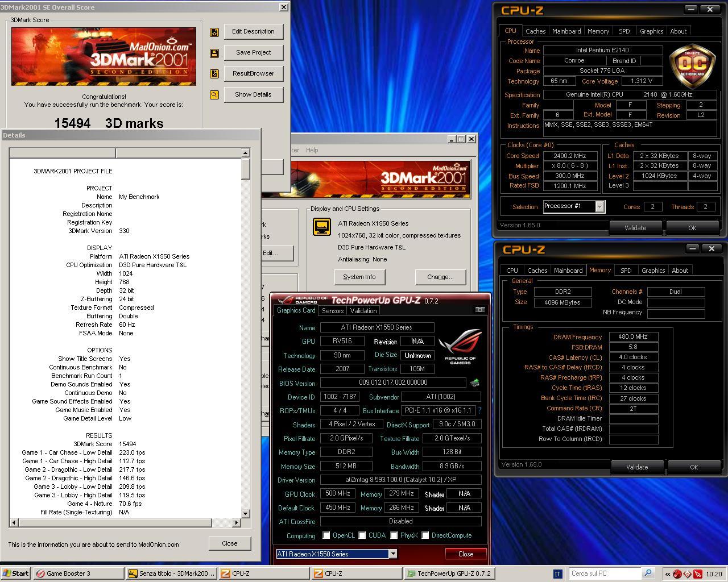Open Sensors tab in GPU-Z
Image resolution: width=728 pixels, height=582 pixels.
tap(333, 311)
